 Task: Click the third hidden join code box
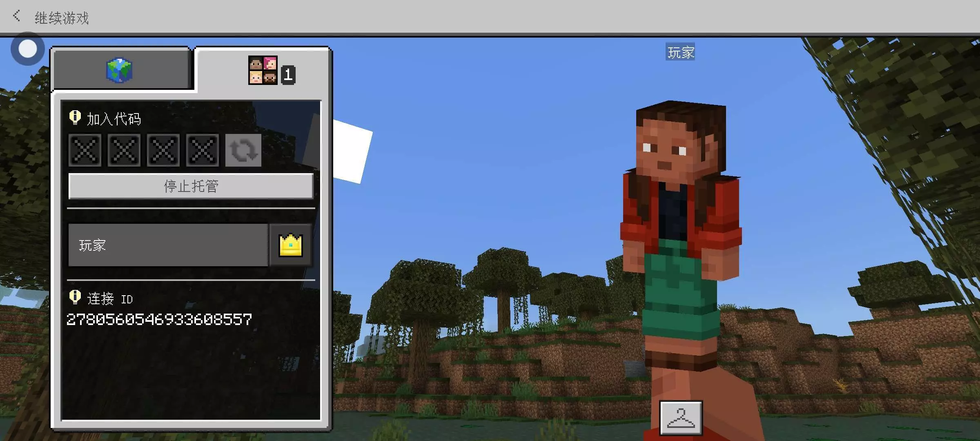[x=163, y=150]
